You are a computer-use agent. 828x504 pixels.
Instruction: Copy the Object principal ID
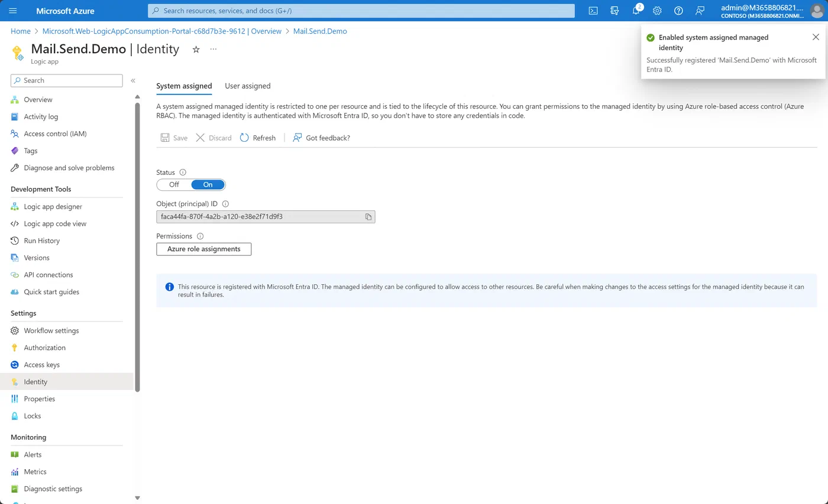pyautogui.click(x=368, y=217)
